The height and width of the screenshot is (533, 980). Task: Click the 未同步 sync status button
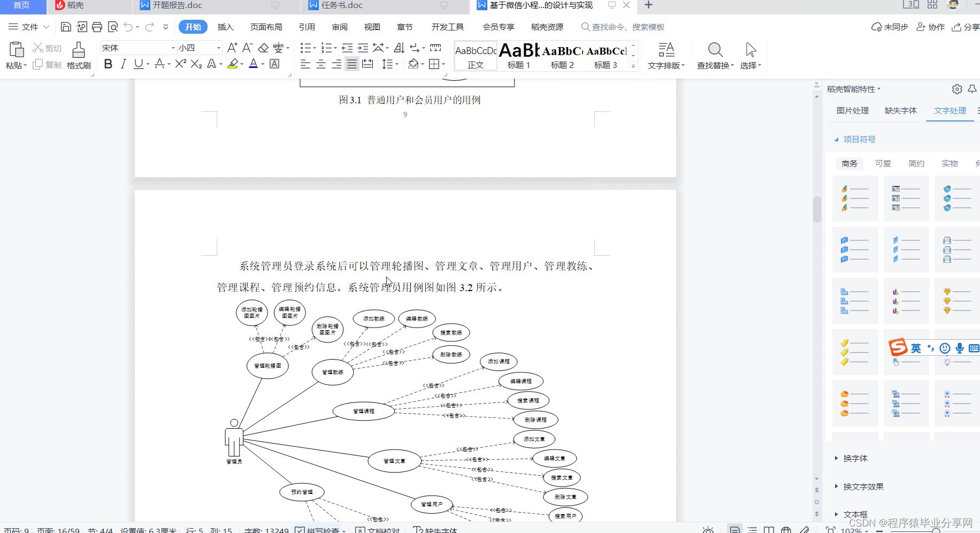tap(890, 27)
